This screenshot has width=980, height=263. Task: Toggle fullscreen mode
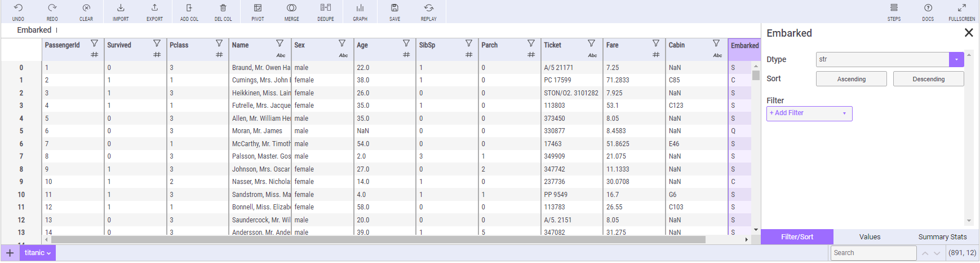[x=961, y=11]
